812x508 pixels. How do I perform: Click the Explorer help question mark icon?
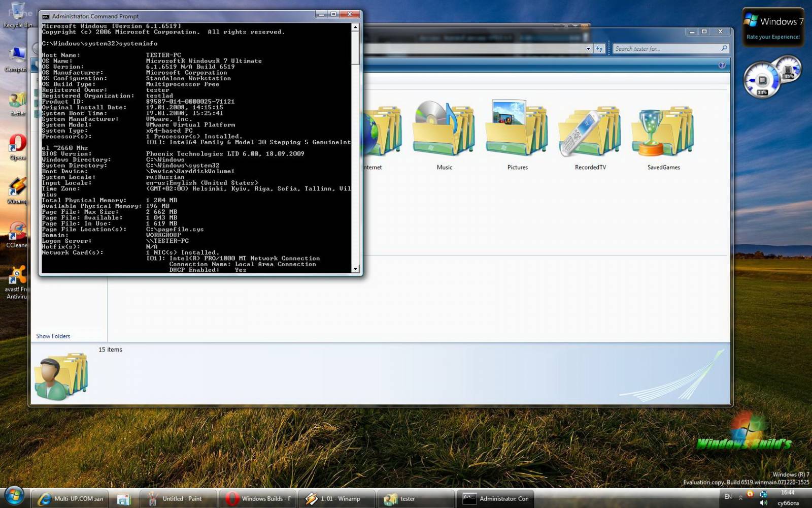click(722, 65)
